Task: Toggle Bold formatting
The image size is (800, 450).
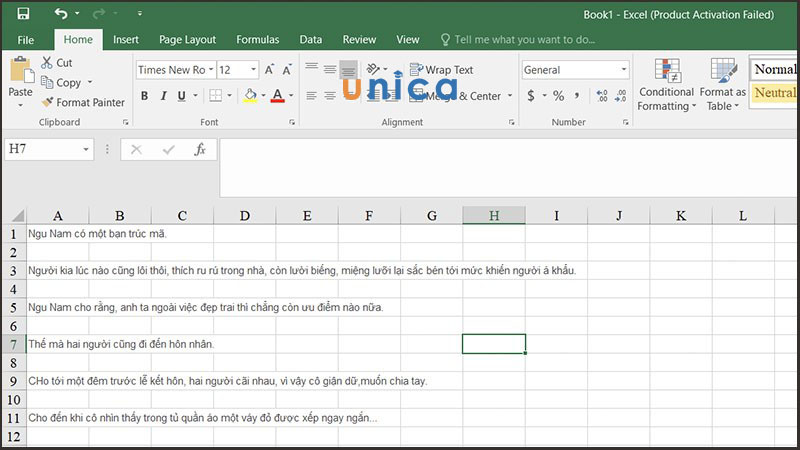Action: pos(144,96)
